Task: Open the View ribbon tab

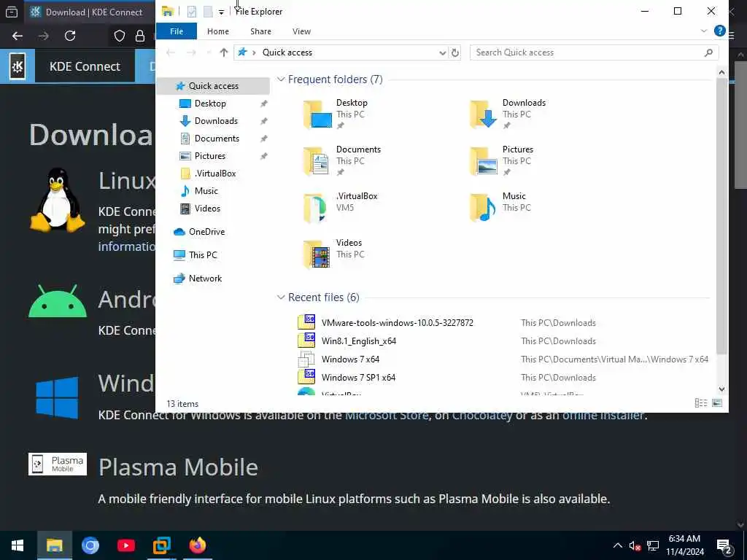Action: coord(301,31)
